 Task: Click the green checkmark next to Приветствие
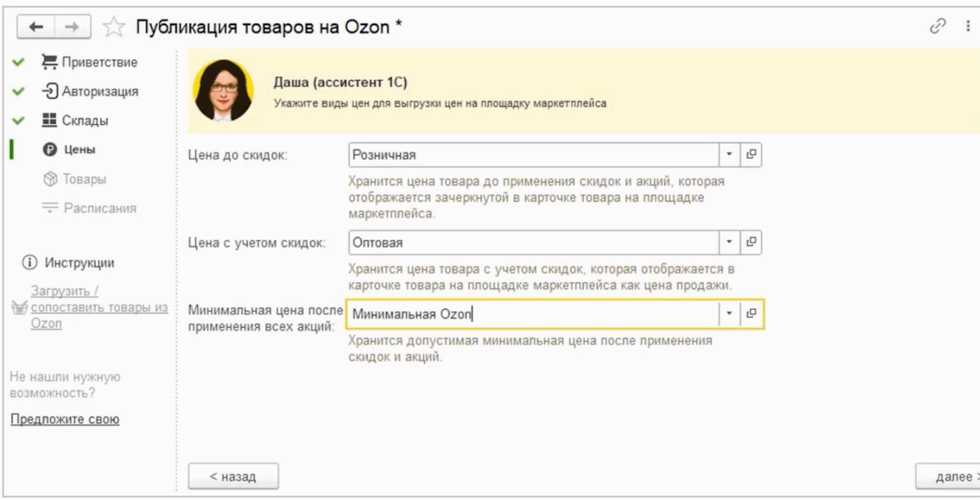pos(18,62)
